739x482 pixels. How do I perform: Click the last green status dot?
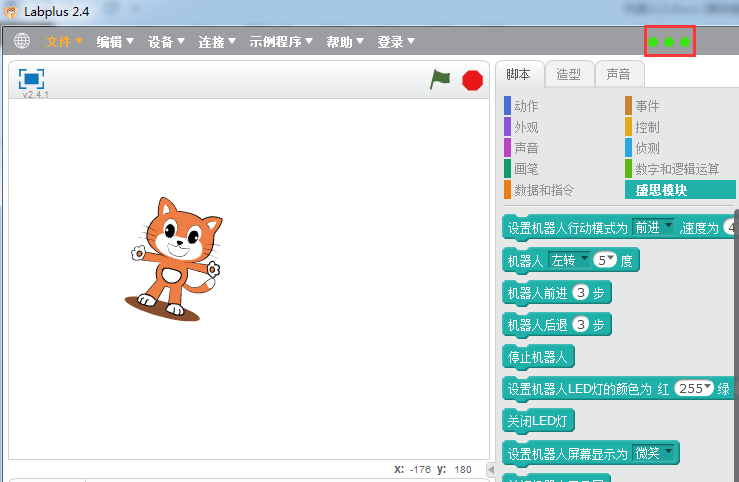pos(685,42)
